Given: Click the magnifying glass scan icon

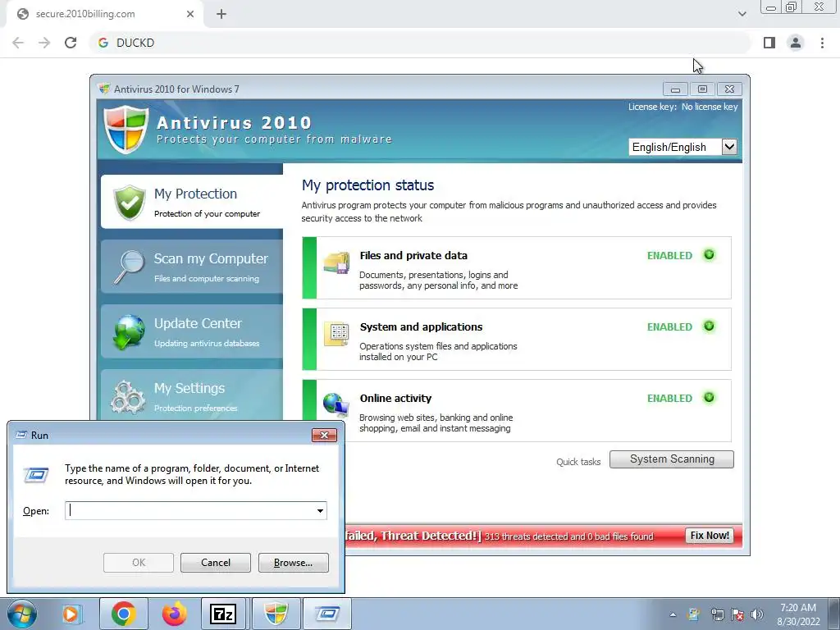Looking at the screenshot, I should [129, 267].
